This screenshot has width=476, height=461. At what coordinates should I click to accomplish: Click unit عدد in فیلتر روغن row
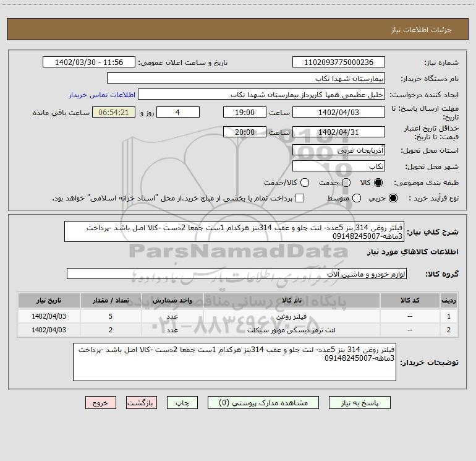(x=172, y=316)
